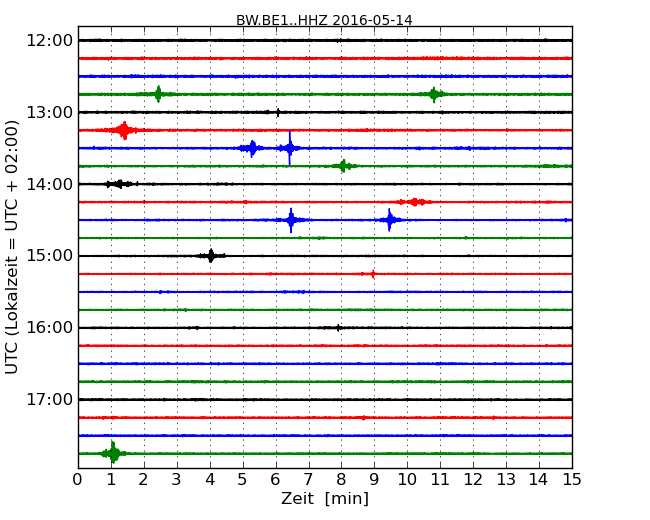Select the 17:00 time label

[x=49, y=399]
